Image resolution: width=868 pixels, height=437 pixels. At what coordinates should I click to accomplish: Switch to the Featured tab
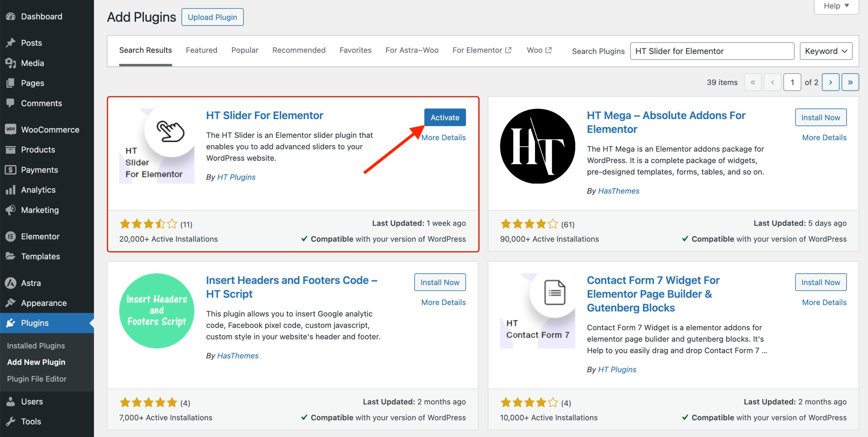pyautogui.click(x=201, y=50)
